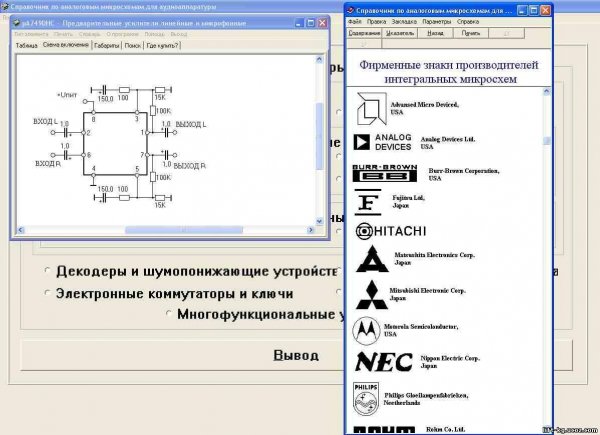Open the Параметры menu in help window

pyautogui.click(x=437, y=22)
